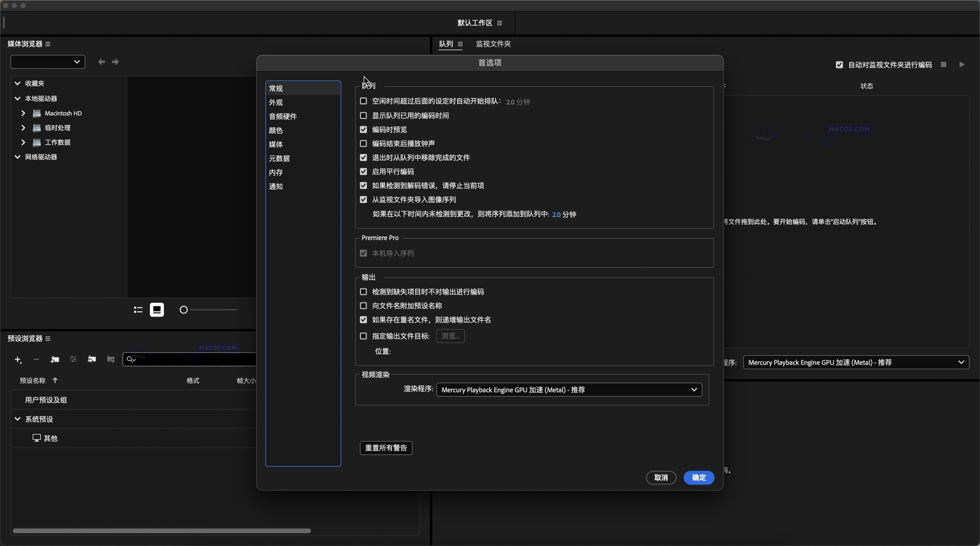The image size is (980, 546).
Task: Click the 重置所有警告 button
Action: (386, 448)
